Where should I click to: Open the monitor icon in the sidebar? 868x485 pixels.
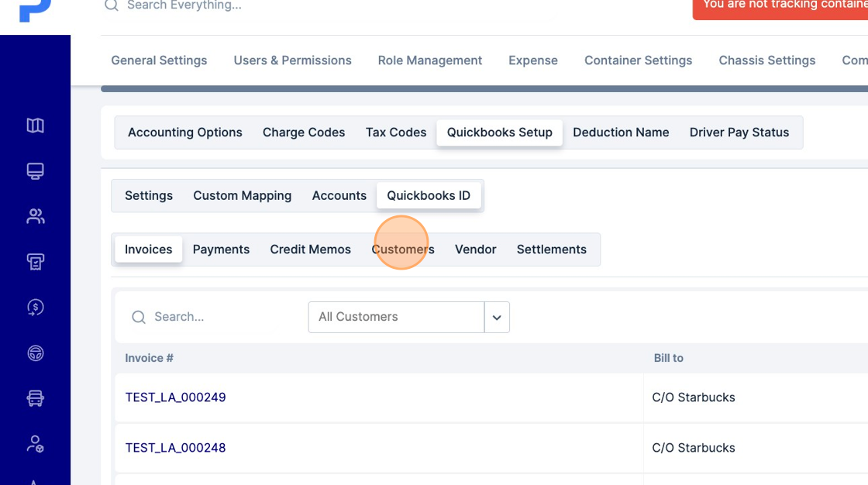(x=36, y=171)
